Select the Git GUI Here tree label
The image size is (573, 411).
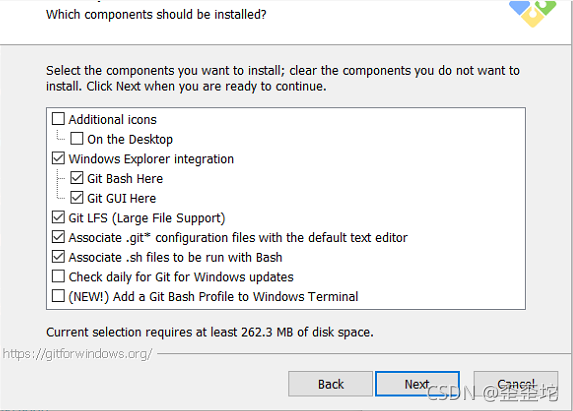pyautogui.click(x=121, y=198)
